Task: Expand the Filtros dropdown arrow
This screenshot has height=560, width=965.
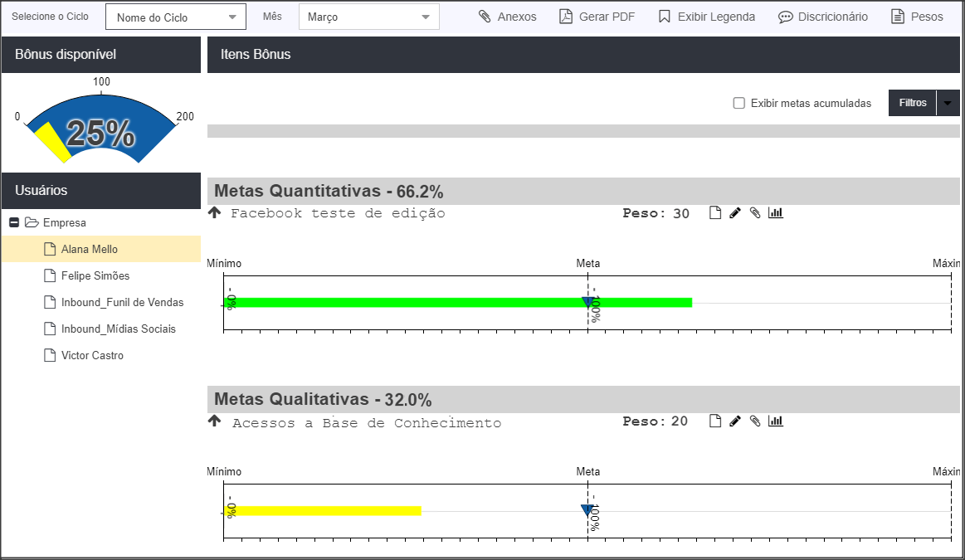Action: [x=948, y=103]
